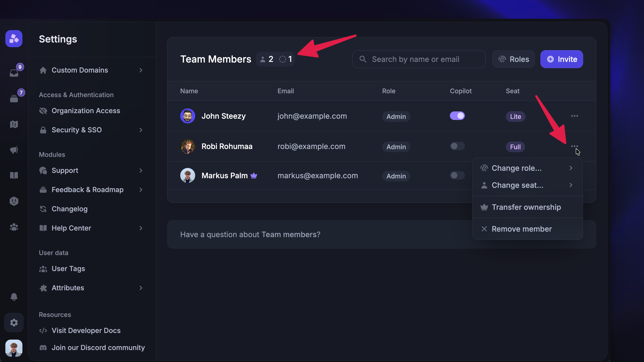The width and height of the screenshot is (644, 362).
Task: Open the settings gear in the sidebar
Action: (x=14, y=323)
